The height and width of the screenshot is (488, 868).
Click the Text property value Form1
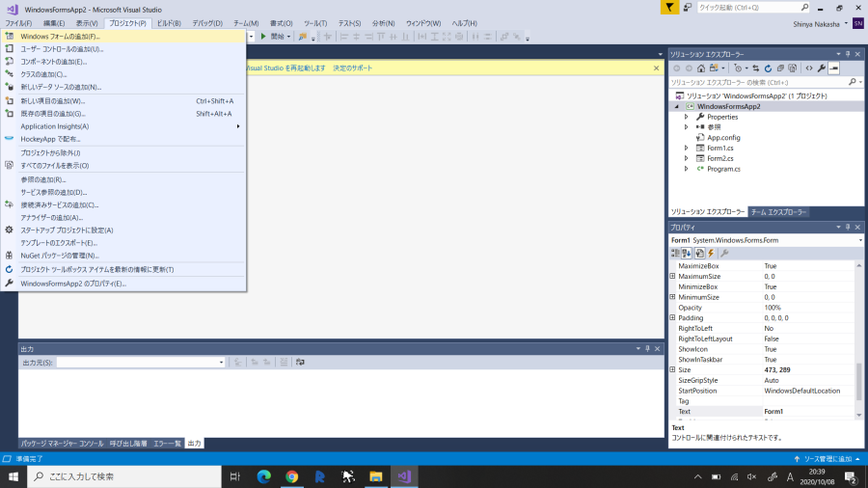click(808, 412)
